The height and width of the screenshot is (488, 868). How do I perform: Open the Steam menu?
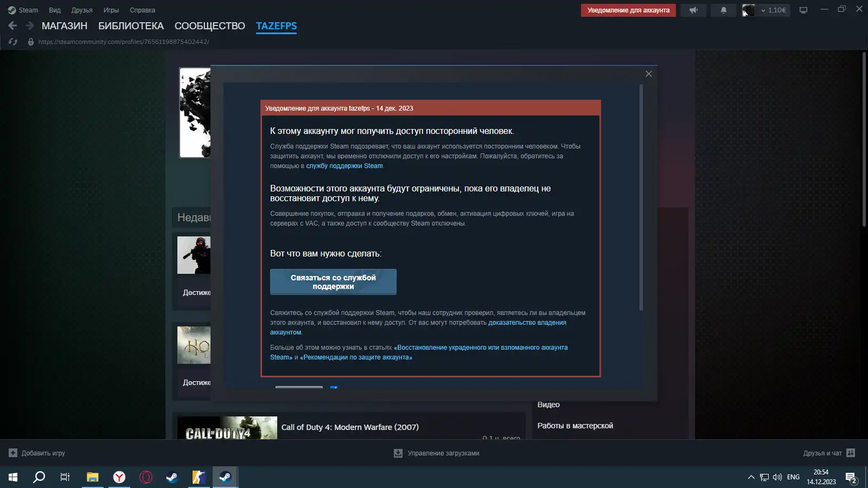23,10
